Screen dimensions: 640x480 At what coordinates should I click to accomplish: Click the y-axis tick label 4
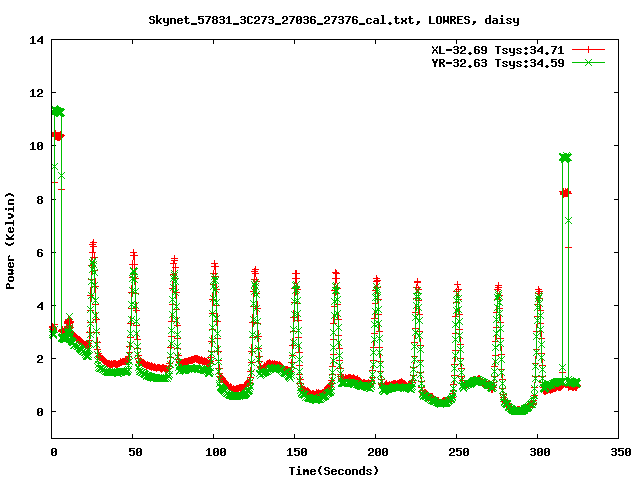point(40,306)
